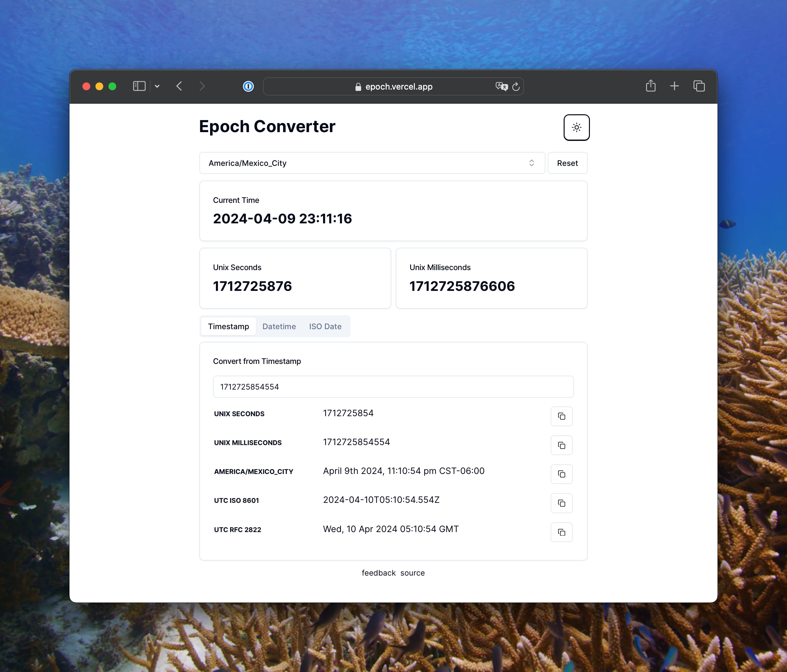Image resolution: width=787 pixels, height=672 pixels.
Task: Toggle dark mode with the sun icon
Action: coord(576,127)
